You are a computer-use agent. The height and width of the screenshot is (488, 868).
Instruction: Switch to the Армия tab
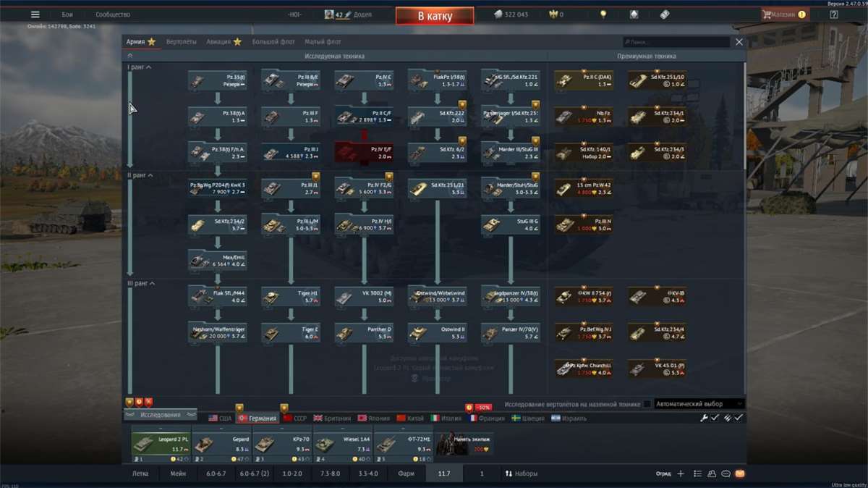pyautogui.click(x=140, y=42)
